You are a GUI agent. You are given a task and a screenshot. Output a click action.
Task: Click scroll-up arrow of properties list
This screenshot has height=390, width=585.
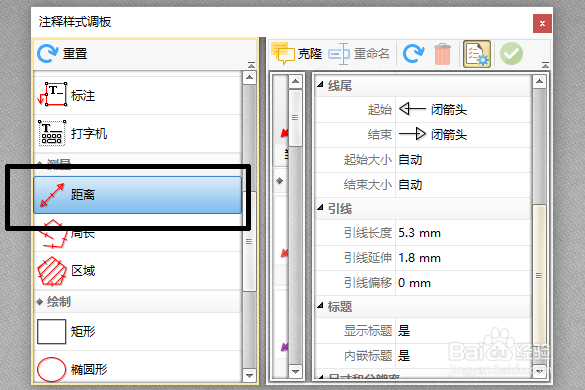(x=539, y=81)
